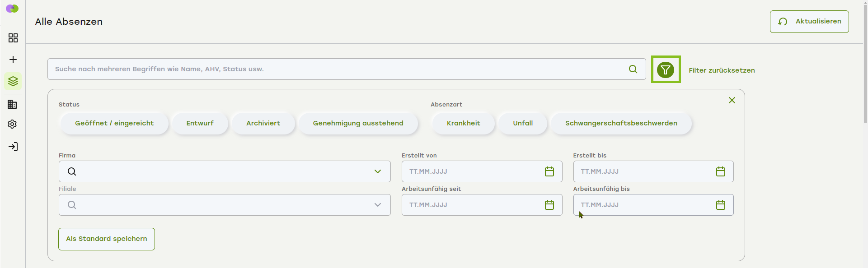Toggle the Archiviert status filter
The height and width of the screenshot is (268, 868).
263,123
